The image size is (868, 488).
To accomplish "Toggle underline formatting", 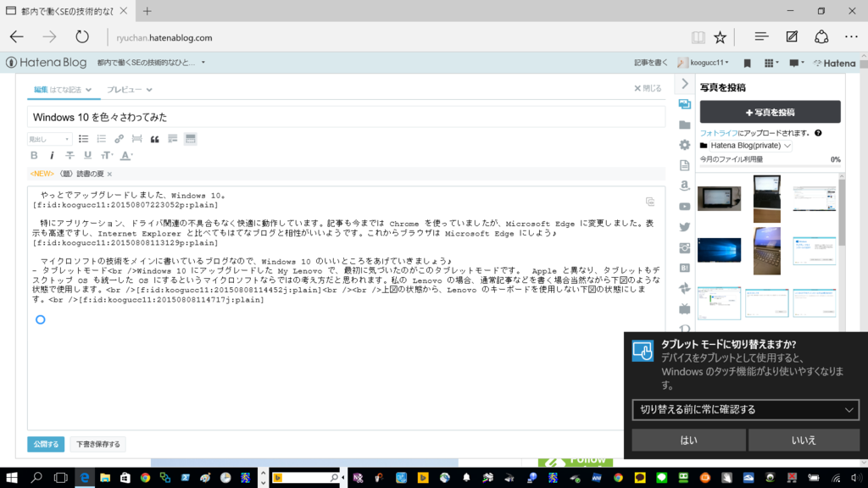I will click(x=88, y=155).
